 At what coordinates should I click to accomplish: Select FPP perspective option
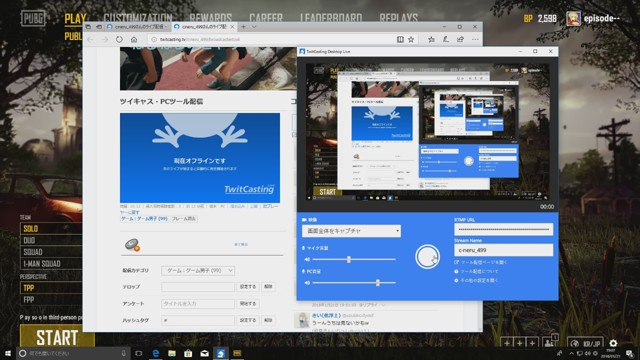coord(51,300)
